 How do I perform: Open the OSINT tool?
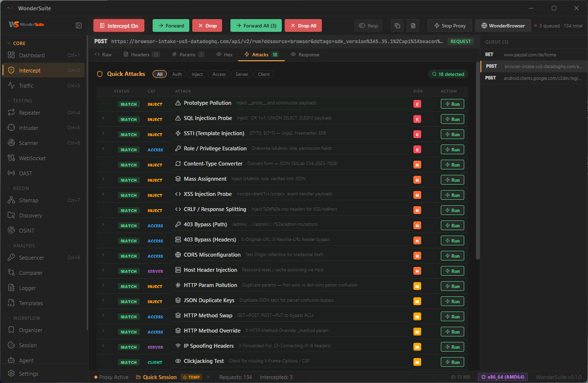click(x=43, y=231)
